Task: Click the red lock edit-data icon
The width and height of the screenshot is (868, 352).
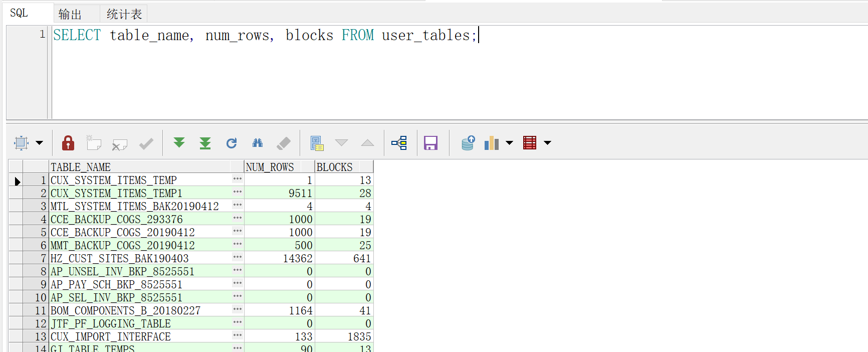Action: (x=68, y=143)
